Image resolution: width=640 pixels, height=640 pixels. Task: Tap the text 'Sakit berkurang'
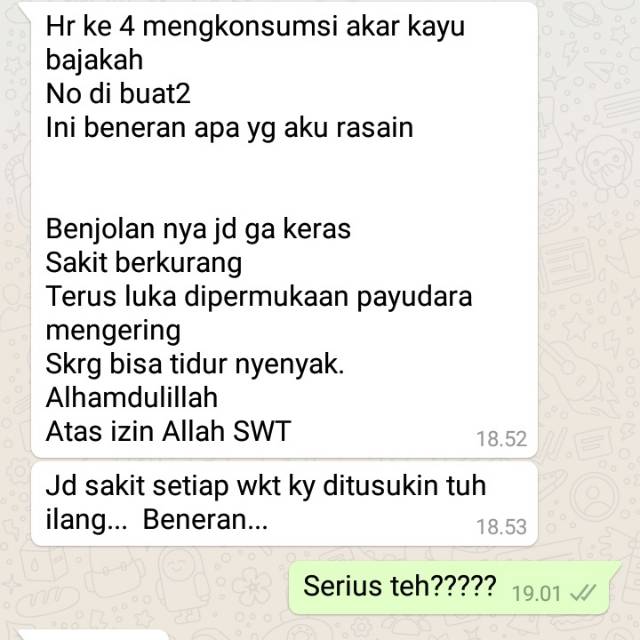pos(144,263)
